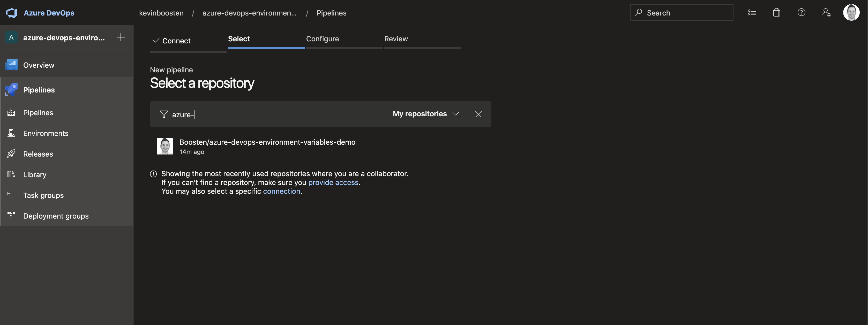
Task: Open the Marketplace shopping bag icon
Action: (776, 12)
